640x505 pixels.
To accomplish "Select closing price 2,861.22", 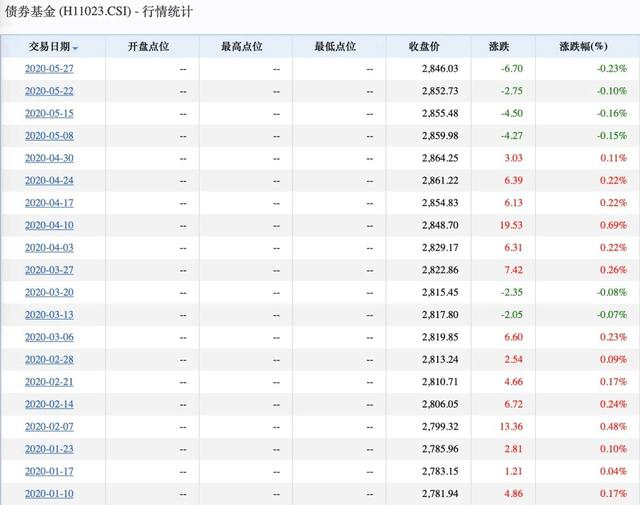I will click(x=440, y=180).
